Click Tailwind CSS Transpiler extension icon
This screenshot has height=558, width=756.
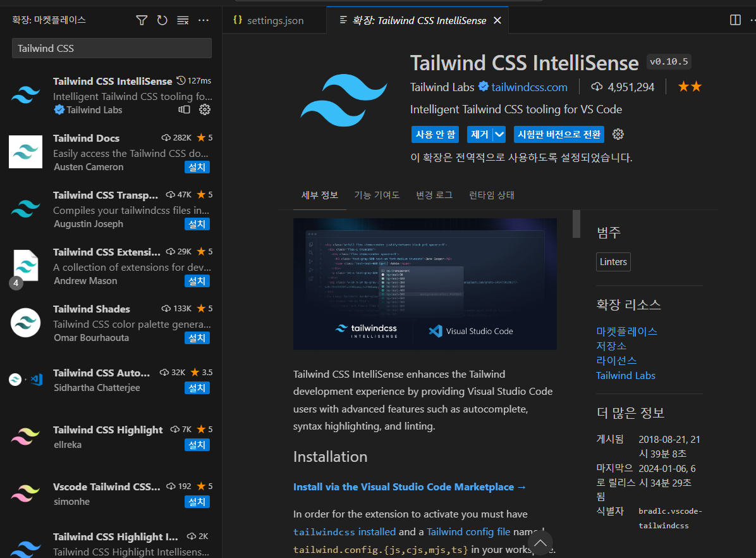coord(25,209)
